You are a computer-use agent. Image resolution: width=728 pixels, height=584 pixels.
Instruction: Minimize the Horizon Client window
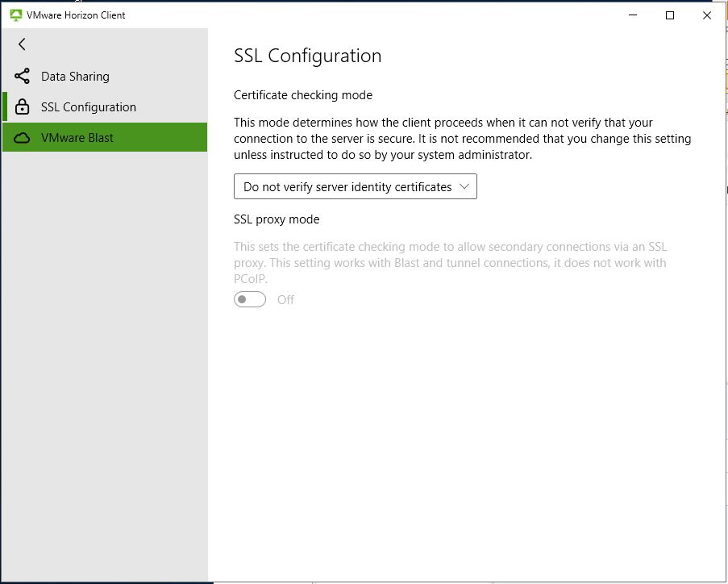point(633,15)
